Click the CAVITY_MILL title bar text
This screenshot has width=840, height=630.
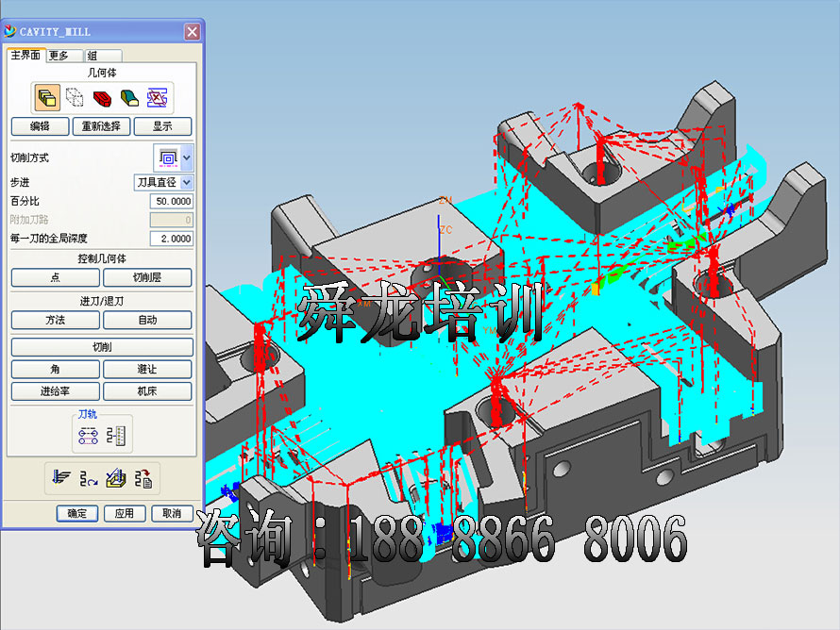click(x=55, y=32)
